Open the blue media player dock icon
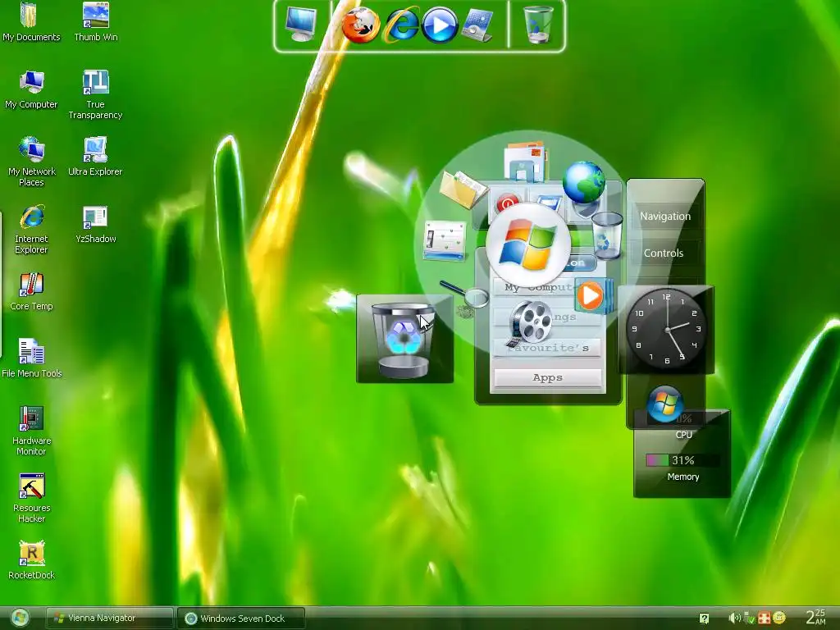This screenshot has width=840, height=630. [x=440, y=25]
